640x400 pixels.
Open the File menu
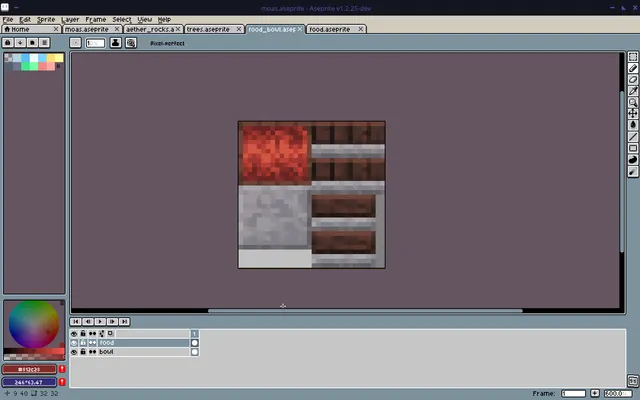point(8,19)
